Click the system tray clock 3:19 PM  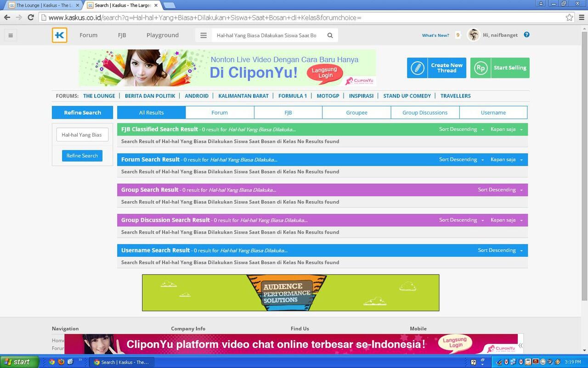coord(573,362)
